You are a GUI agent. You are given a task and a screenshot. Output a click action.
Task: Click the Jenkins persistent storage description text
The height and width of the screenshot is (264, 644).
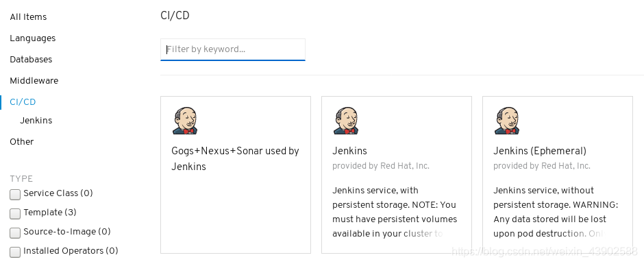pyautogui.click(x=395, y=212)
